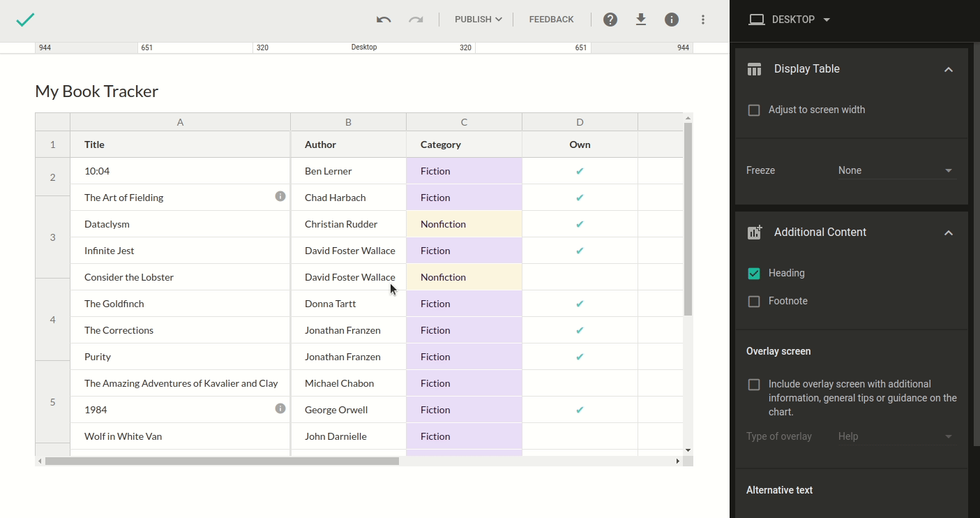Enable the Footnote checkbox

[754, 302]
